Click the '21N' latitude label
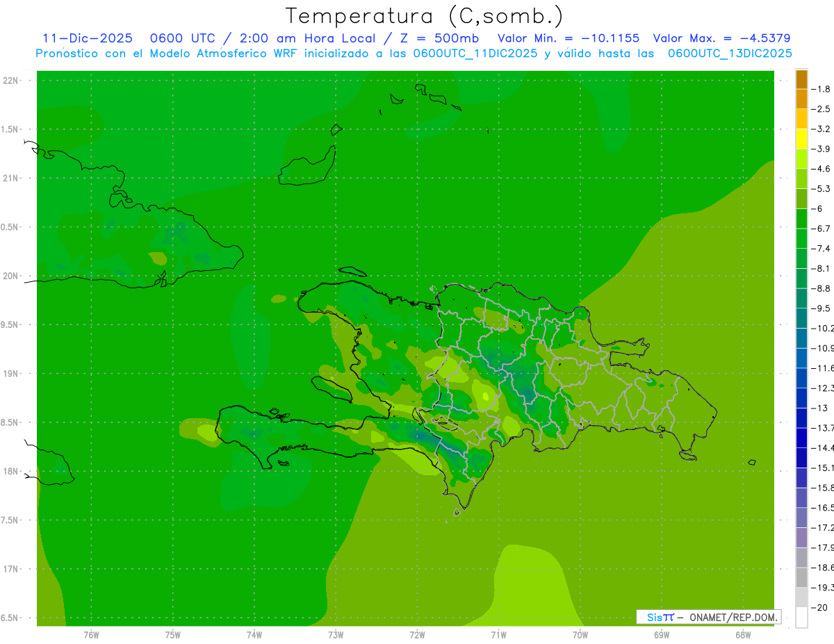Screen dimensions: 834x644 pos(10,179)
